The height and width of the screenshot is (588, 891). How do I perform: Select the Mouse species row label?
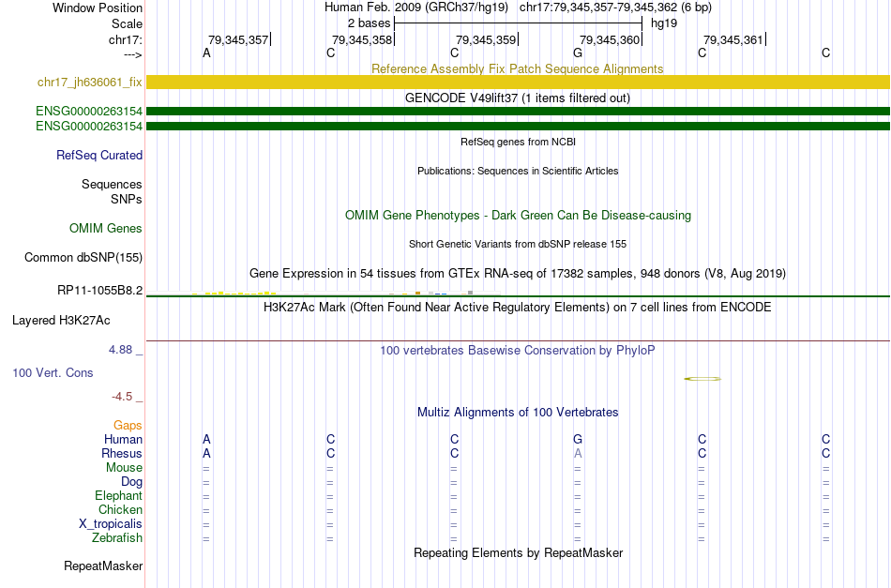pyautogui.click(x=124, y=468)
